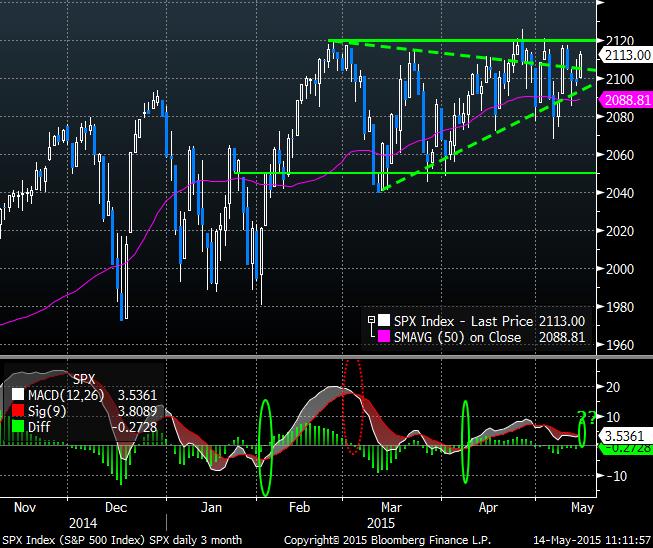Click the 1960 price axis label
Screen dimensions: 653x548
(620, 345)
